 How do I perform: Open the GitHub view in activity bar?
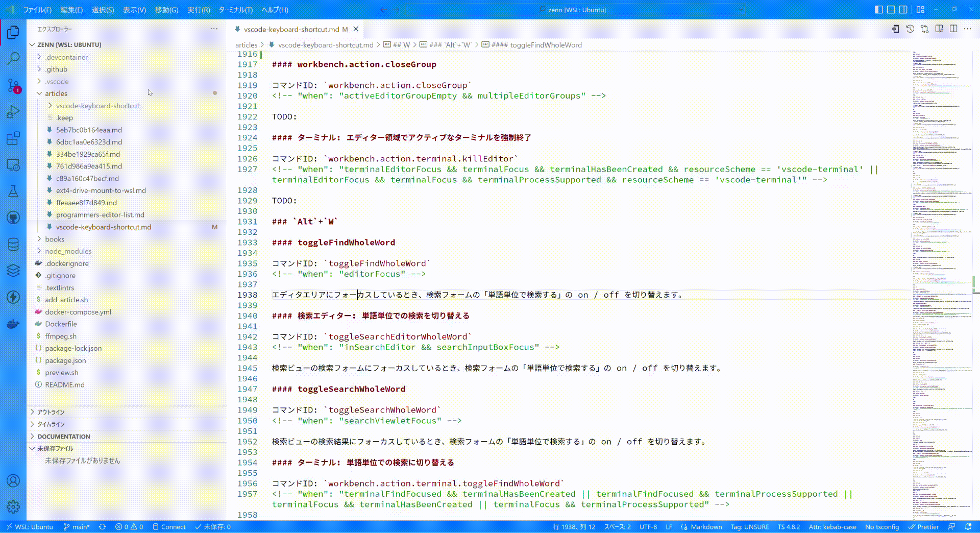[13, 218]
